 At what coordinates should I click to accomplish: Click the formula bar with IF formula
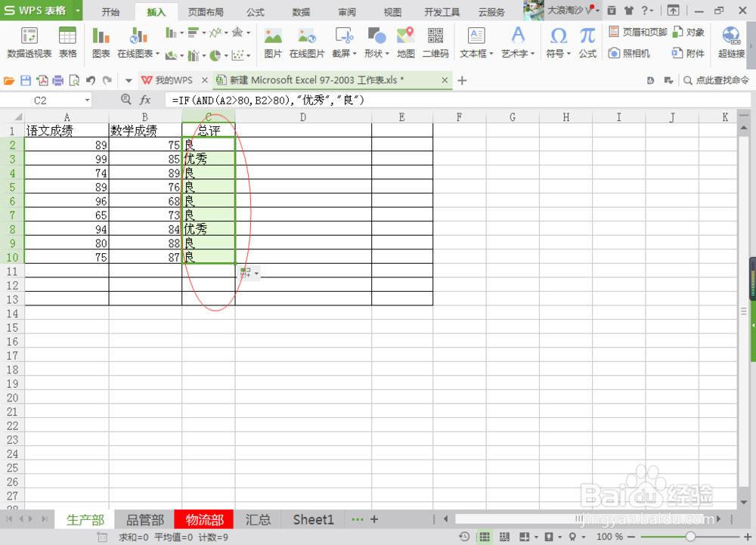[457, 101]
